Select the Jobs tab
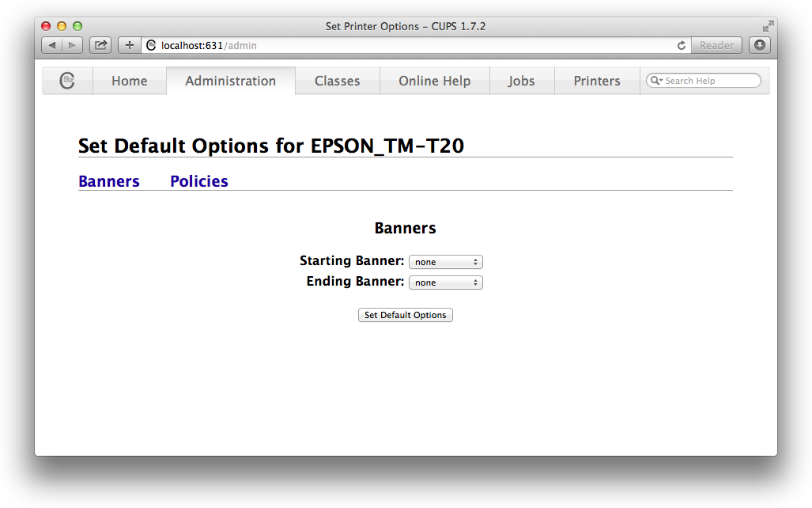The width and height of the screenshot is (812, 508). [x=521, y=81]
